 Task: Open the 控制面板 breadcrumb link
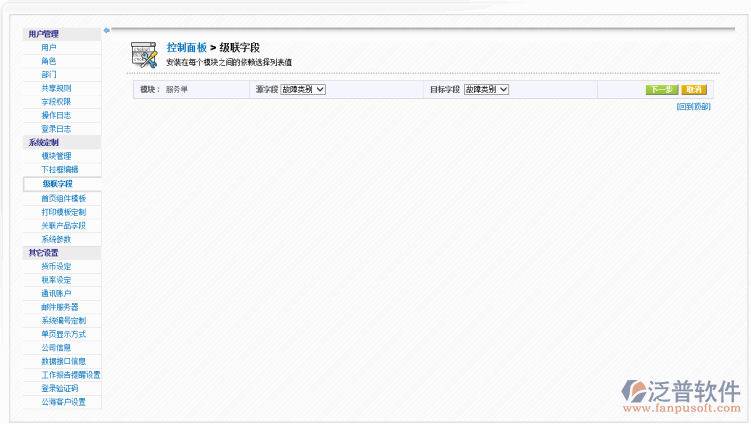(x=187, y=47)
